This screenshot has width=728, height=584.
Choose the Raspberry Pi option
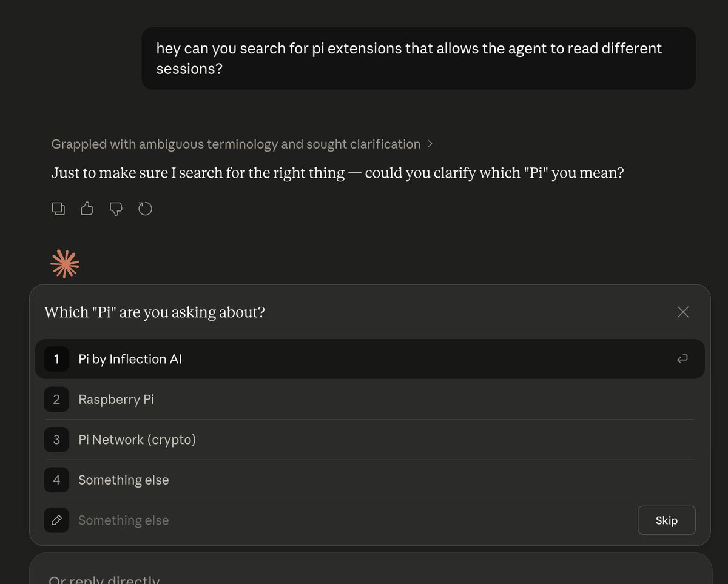click(x=369, y=399)
